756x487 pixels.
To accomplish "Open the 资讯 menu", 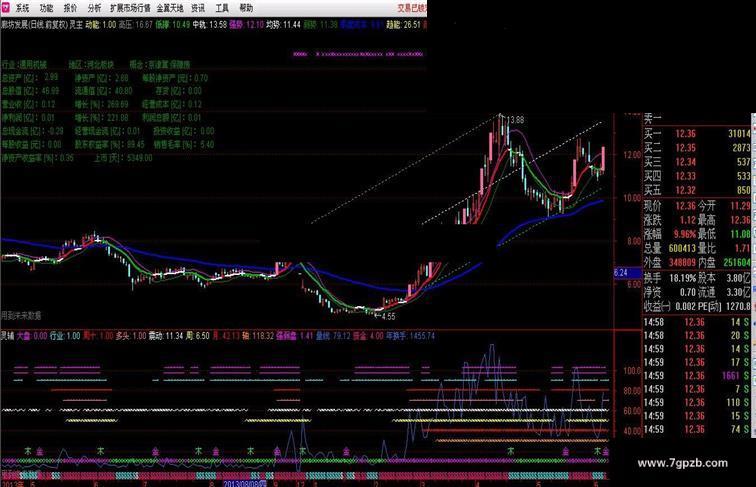I will [198, 8].
